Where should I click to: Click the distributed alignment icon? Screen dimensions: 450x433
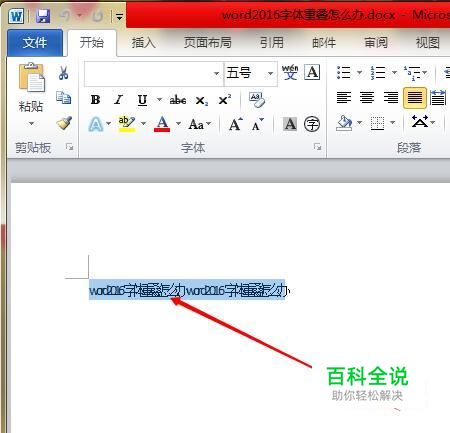tap(438, 98)
